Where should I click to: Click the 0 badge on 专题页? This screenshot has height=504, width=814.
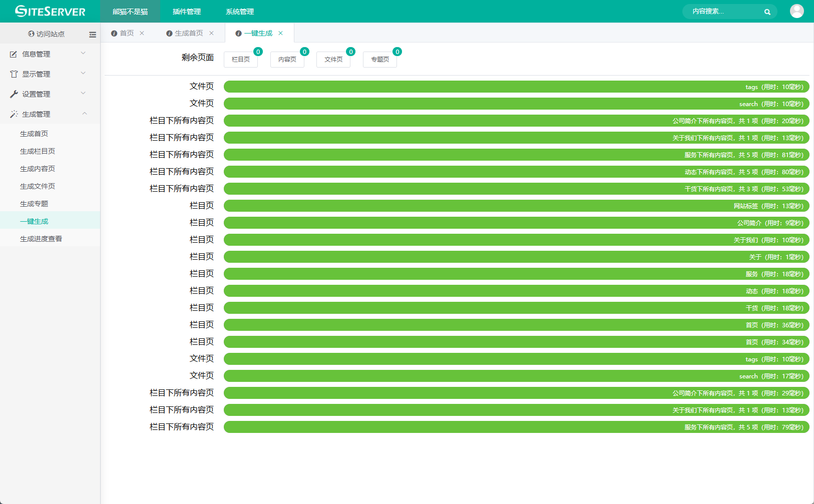(397, 52)
